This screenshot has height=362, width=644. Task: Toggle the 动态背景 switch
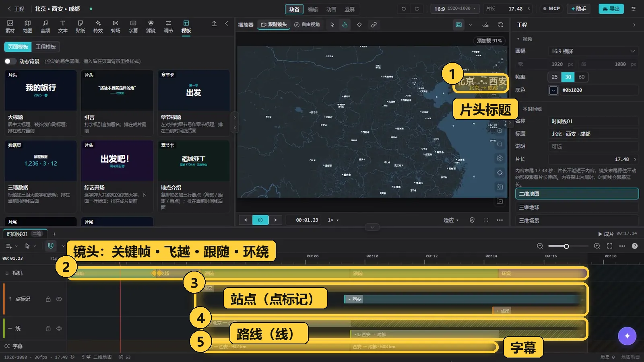pyautogui.click(x=10, y=61)
